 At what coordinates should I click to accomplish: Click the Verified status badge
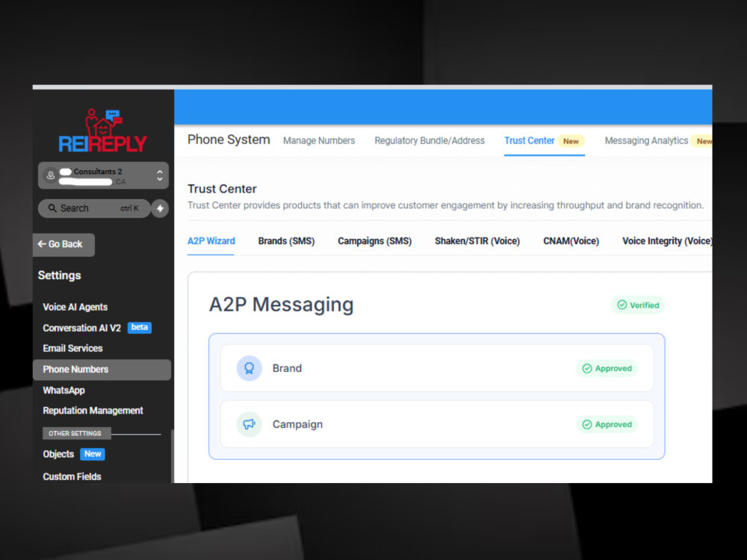pyautogui.click(x=639, y=305)
